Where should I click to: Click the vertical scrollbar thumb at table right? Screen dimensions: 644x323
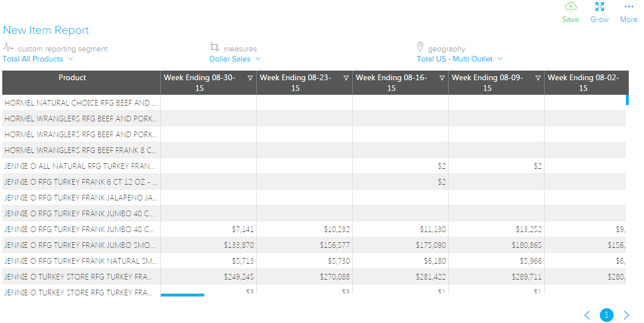[x=627, y=100]
